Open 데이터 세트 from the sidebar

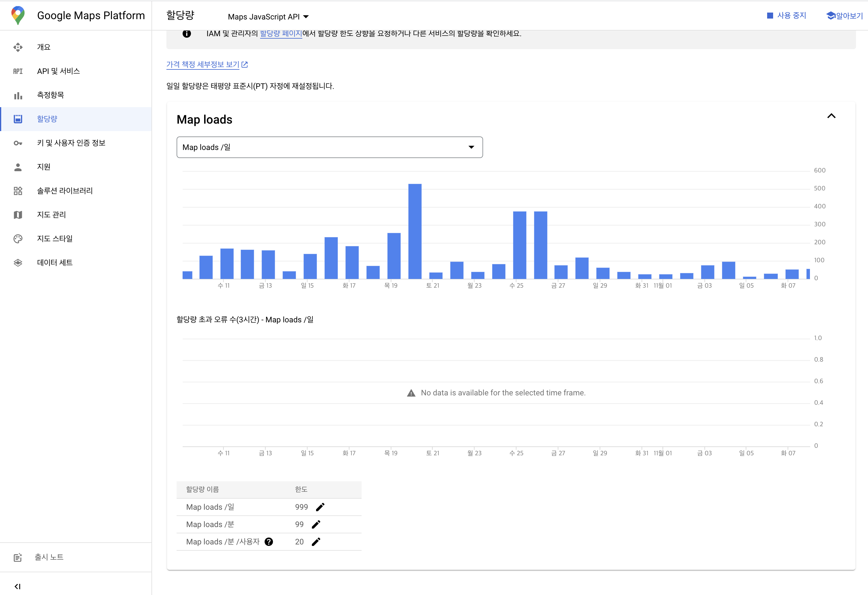pos(54,262)
